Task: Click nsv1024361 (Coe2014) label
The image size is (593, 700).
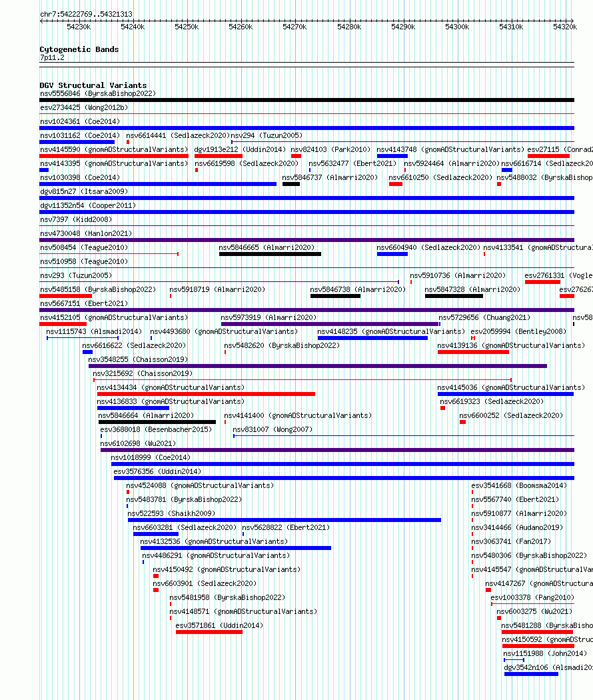Action: coord(80,121)
